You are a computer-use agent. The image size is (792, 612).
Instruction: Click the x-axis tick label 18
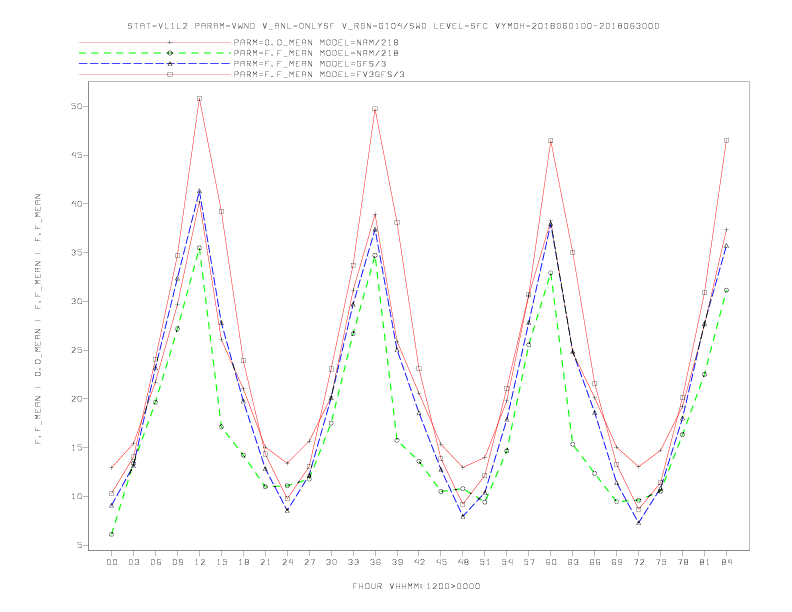[243, 562]
